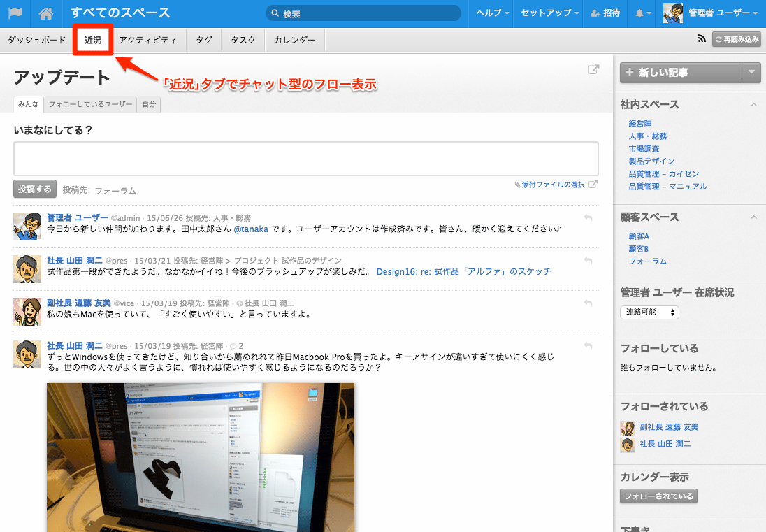Open フォーラム link in 顧客スペース
The width and height of the screenshot is (766, 532).
(x=648, y=261)
